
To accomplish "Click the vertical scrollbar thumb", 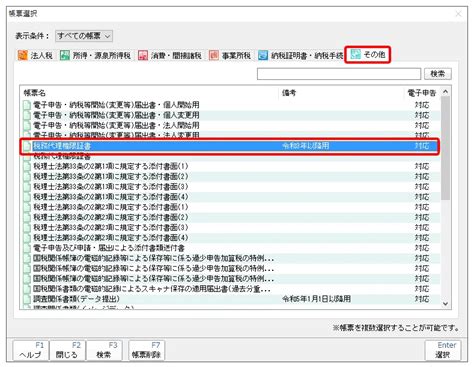I will (x=446, y=148).
